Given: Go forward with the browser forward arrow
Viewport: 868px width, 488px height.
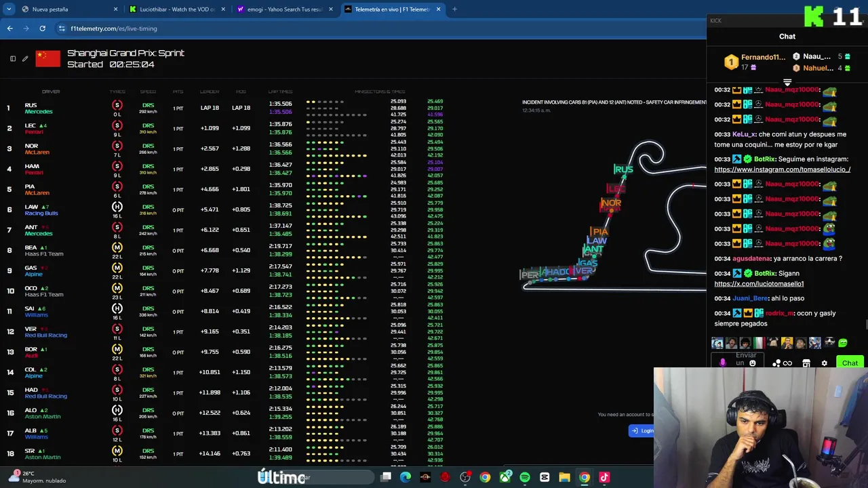Looking at the screenshot, I should (26, 28).
